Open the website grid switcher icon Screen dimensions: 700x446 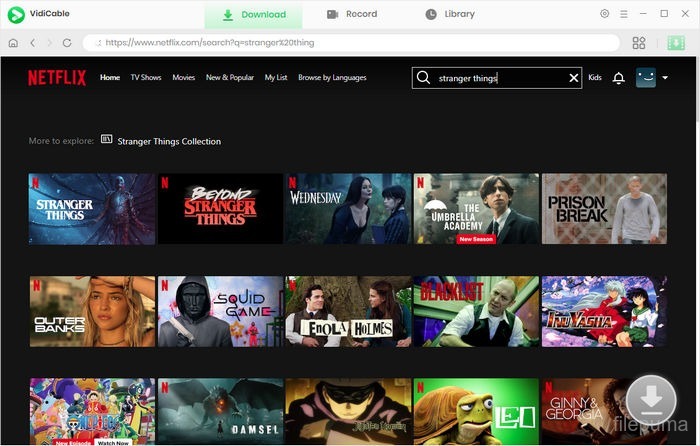click(639, 43)
